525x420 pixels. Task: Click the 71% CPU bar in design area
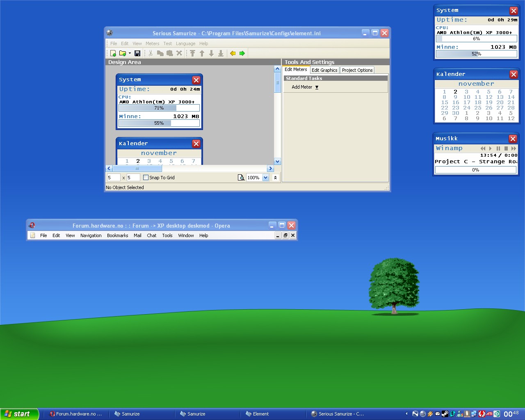[159, 108]
